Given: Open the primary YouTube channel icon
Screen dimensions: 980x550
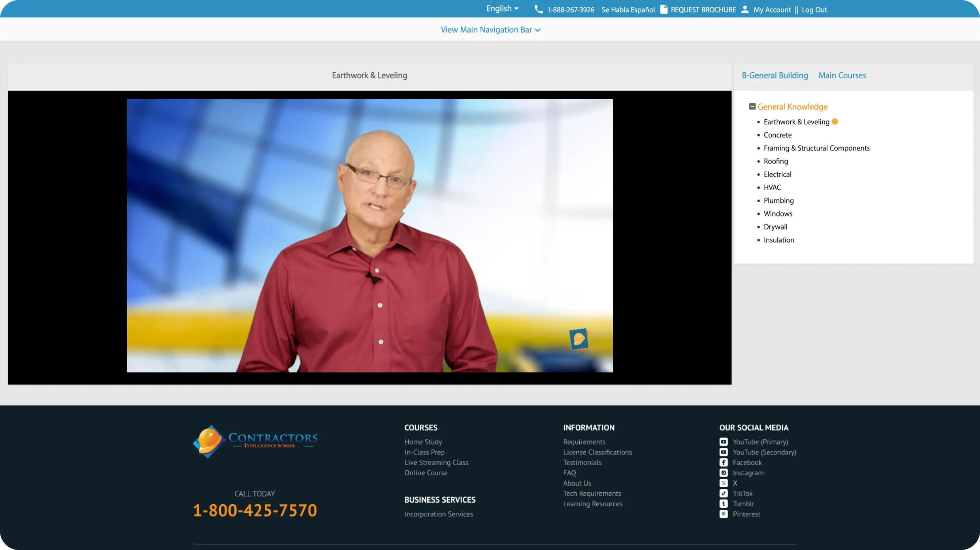Looking at the screenshot, I should (724, 442).
